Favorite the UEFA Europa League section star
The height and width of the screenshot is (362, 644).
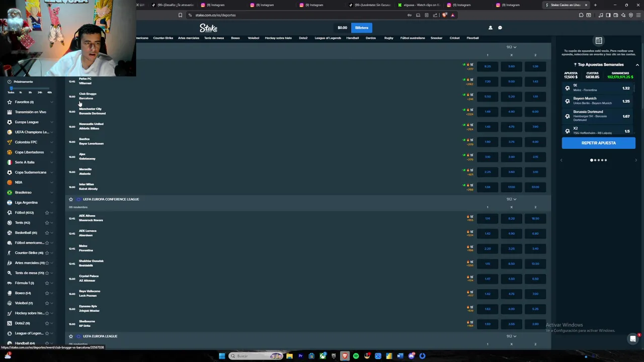pos(71,336)
